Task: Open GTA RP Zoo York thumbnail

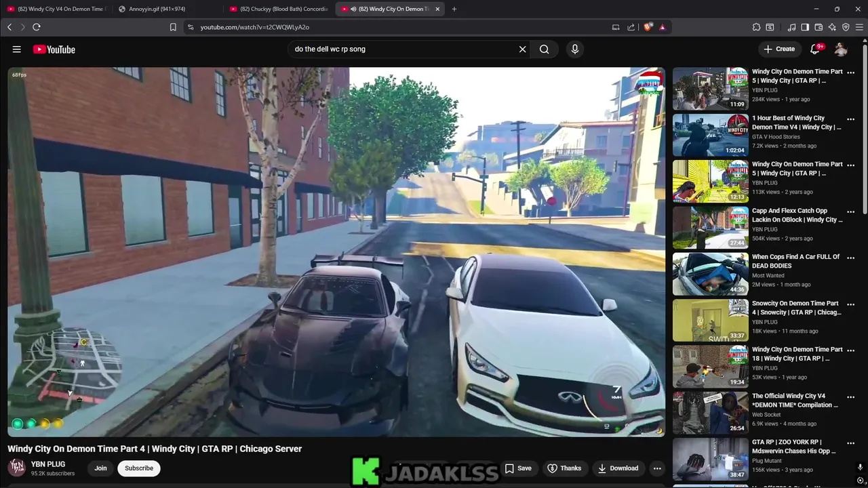Action: [x=711, y=460]
